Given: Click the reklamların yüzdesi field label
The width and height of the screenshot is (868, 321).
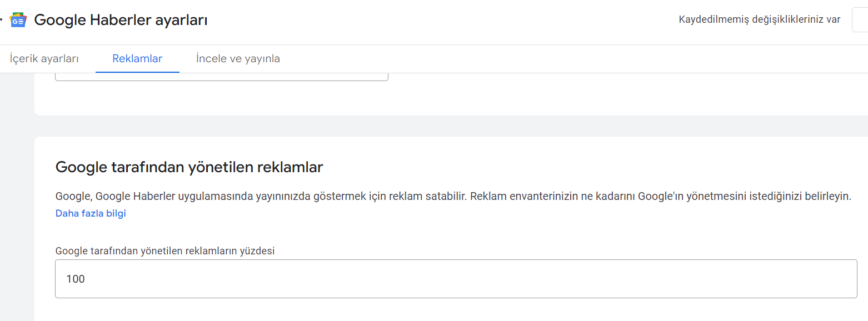Looking at the screenshot, I should point(165,250).
